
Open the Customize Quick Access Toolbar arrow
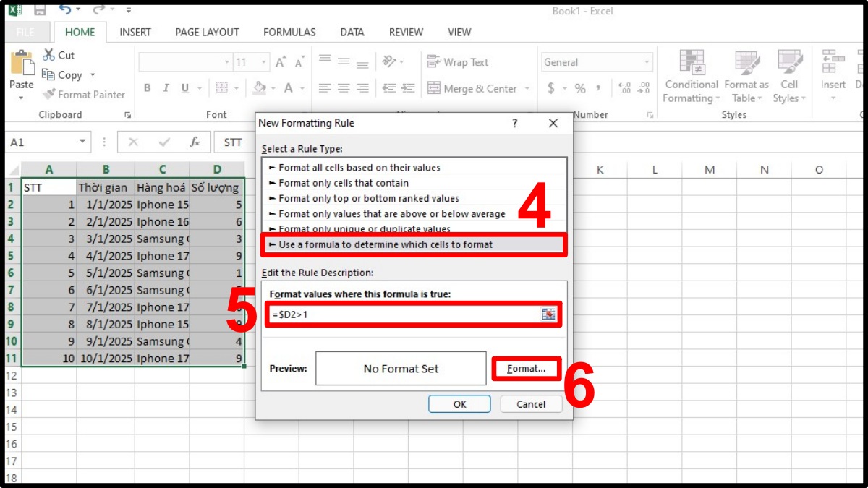[128, 10]
